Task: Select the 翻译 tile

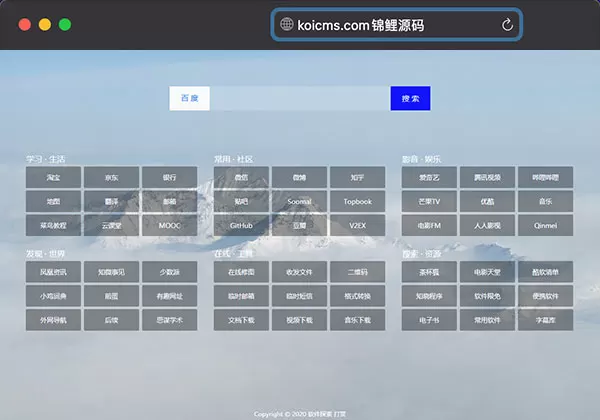Action: 112,201
